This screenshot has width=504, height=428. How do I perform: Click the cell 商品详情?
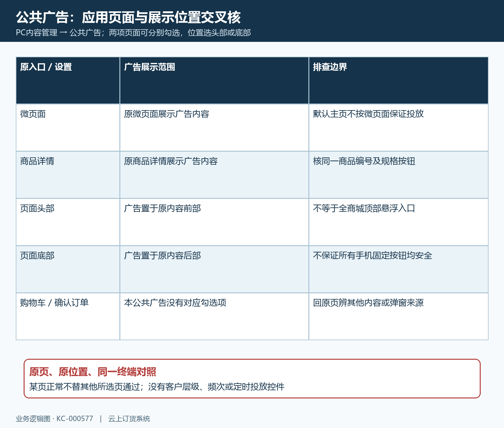(68, 175)
